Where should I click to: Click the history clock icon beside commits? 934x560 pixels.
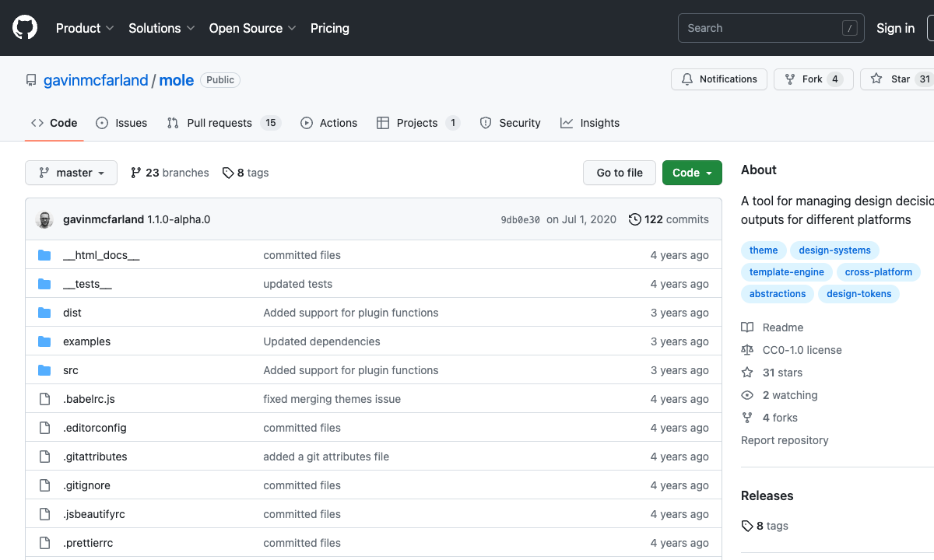[635, 219]
